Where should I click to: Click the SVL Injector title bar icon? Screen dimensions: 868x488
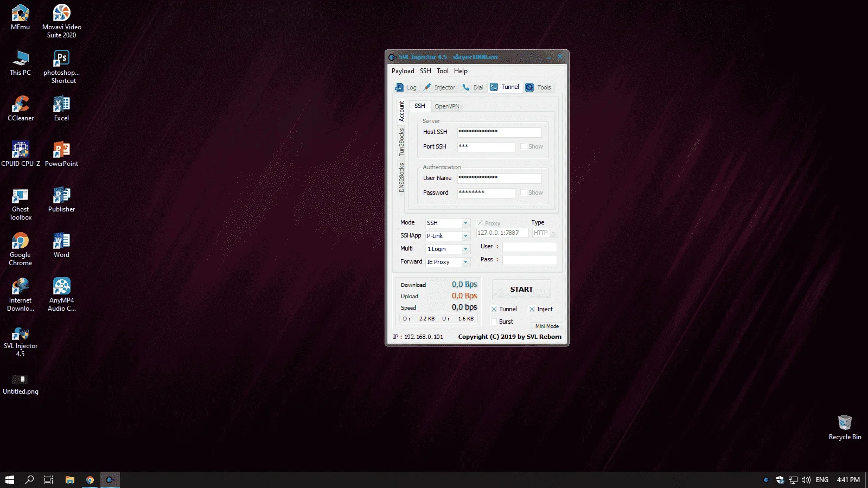(392, 57)
